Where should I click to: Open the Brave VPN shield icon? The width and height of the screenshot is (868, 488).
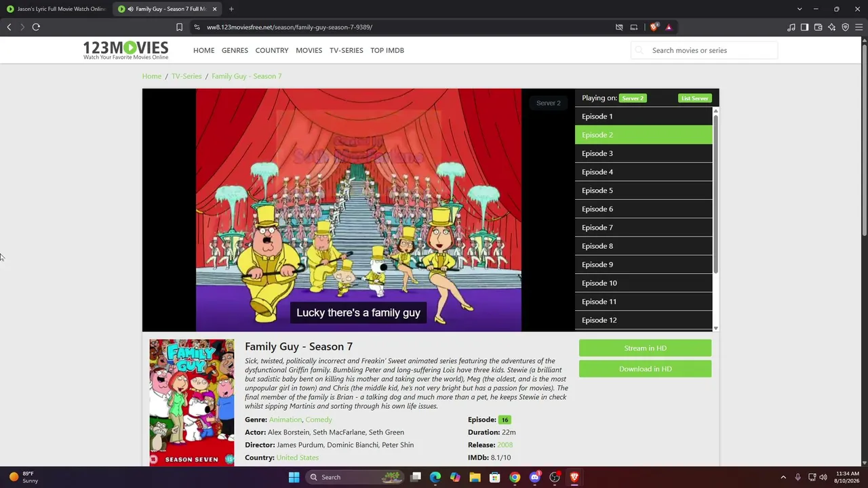[846, 27]
